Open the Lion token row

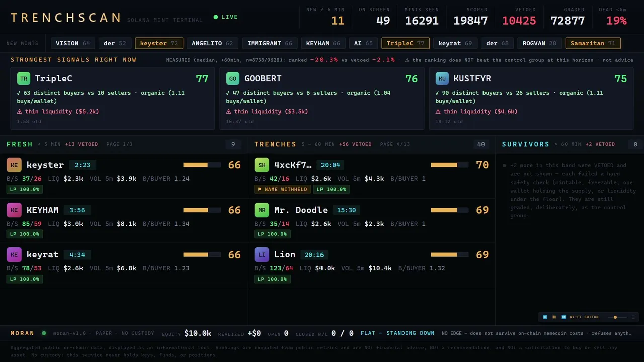tap(371, 265)
